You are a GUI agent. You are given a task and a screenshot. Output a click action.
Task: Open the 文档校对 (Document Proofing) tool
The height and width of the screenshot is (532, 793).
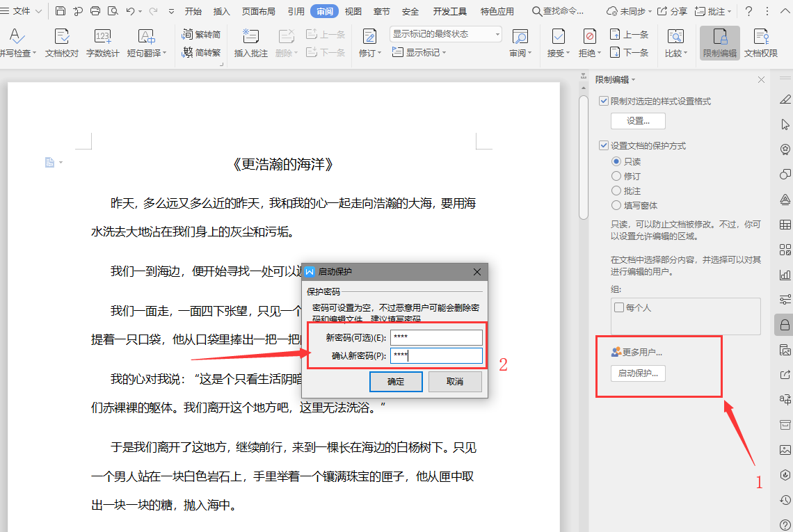coord(61,43)
